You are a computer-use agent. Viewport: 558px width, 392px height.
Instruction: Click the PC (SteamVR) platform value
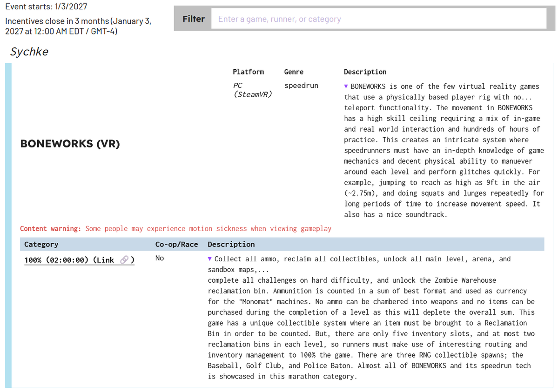252,90
